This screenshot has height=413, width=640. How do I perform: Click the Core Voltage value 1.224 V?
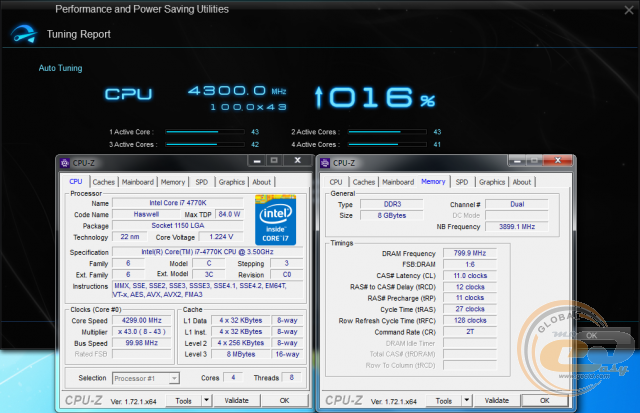(221, 237)
